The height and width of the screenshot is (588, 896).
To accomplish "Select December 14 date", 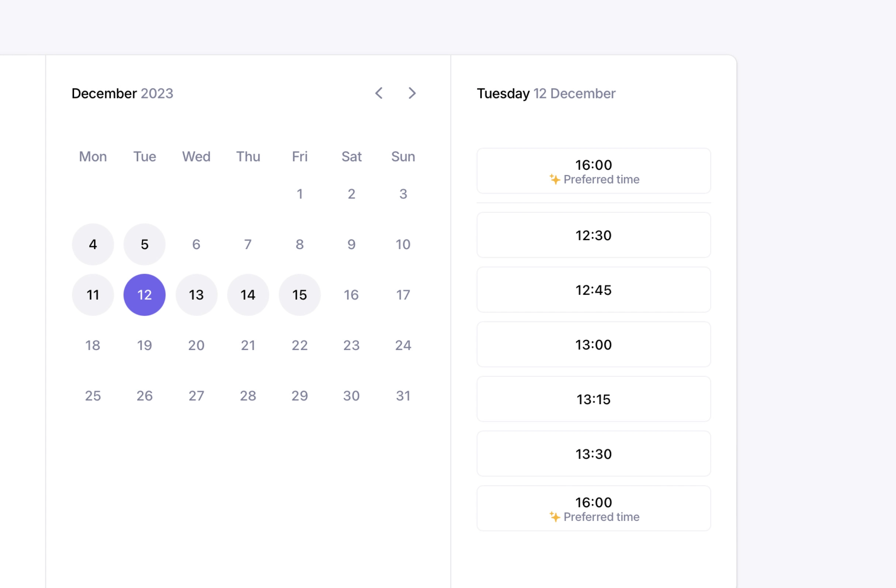I will (248, 295).
